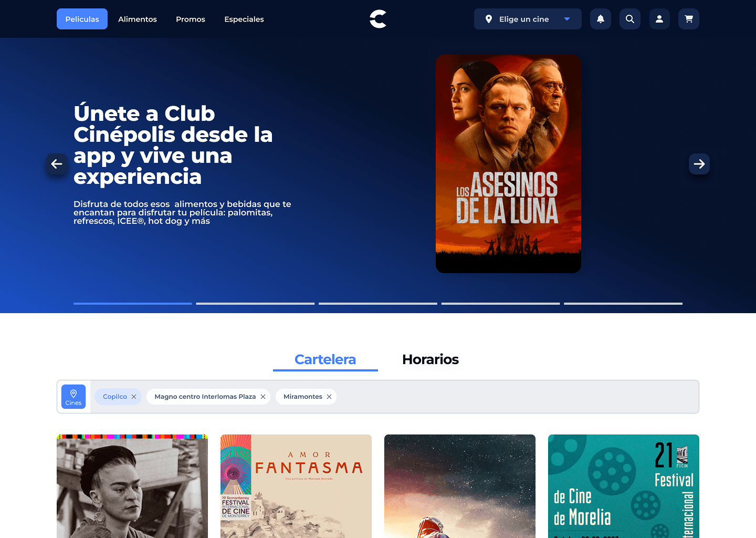Remove the Copilco cinema chip

(x=134, y=397)
